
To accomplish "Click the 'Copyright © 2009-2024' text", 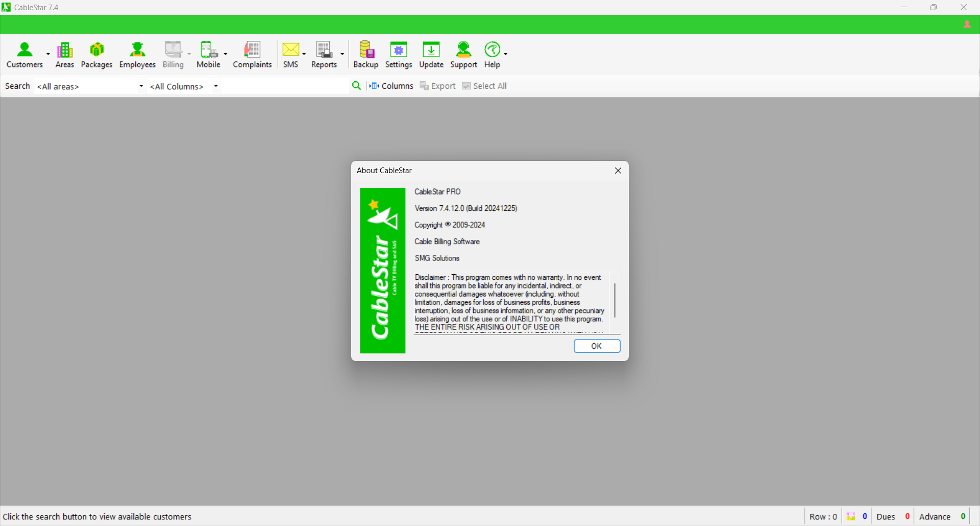I will click(450, 225).
